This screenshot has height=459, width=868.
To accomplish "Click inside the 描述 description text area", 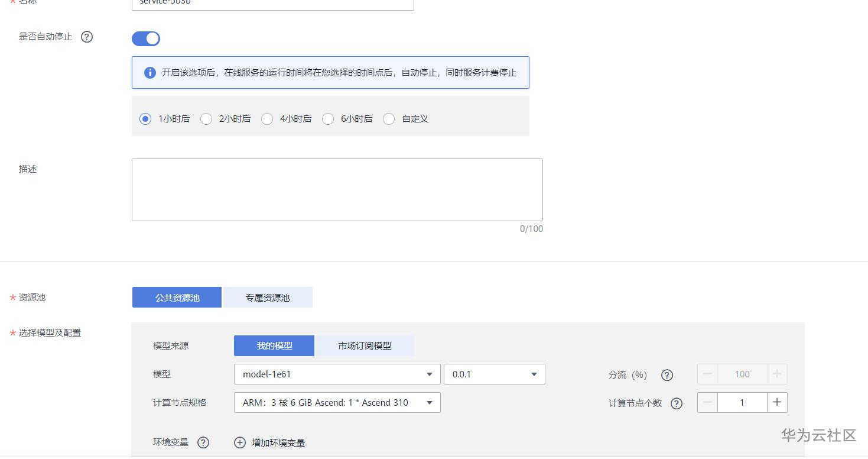I will click(x=337, y=189).
